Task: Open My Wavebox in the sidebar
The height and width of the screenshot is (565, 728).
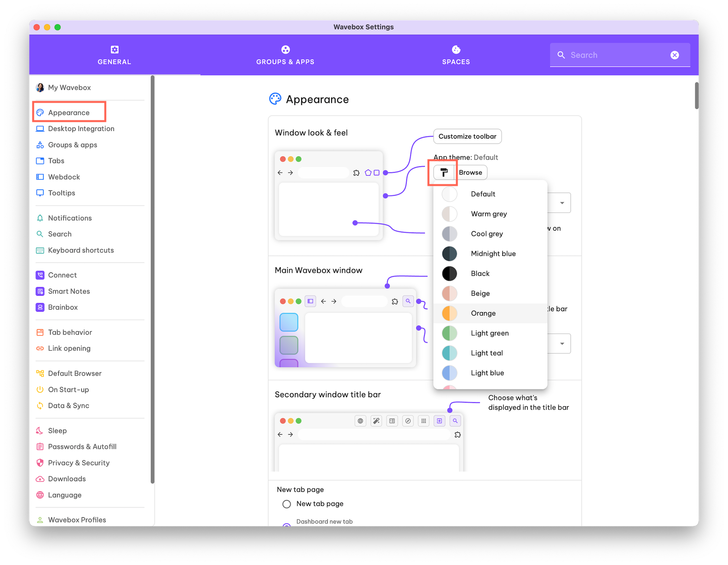Action: coord(90,87)
